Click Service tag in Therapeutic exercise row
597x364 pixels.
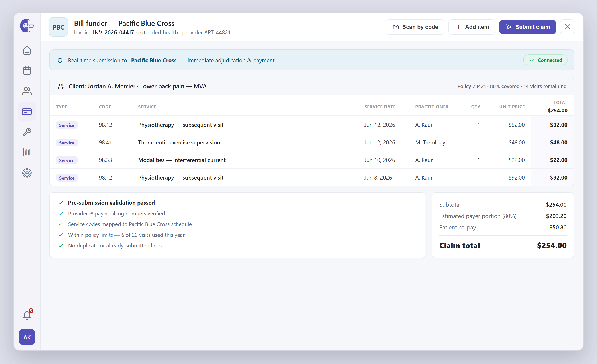[67, 143]
